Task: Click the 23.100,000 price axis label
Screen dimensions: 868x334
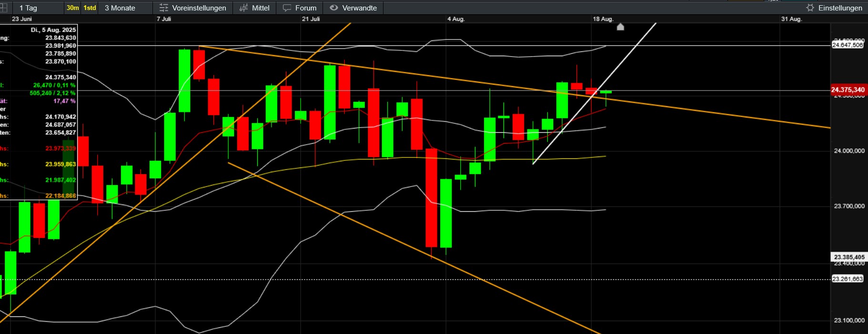Action: coord(849,320)
